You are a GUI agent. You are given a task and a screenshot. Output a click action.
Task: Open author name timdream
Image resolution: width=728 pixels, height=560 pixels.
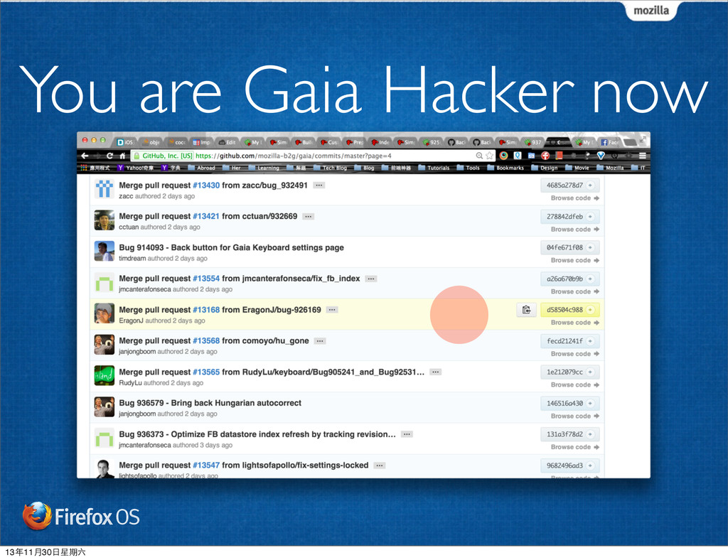tap(132, 258)
